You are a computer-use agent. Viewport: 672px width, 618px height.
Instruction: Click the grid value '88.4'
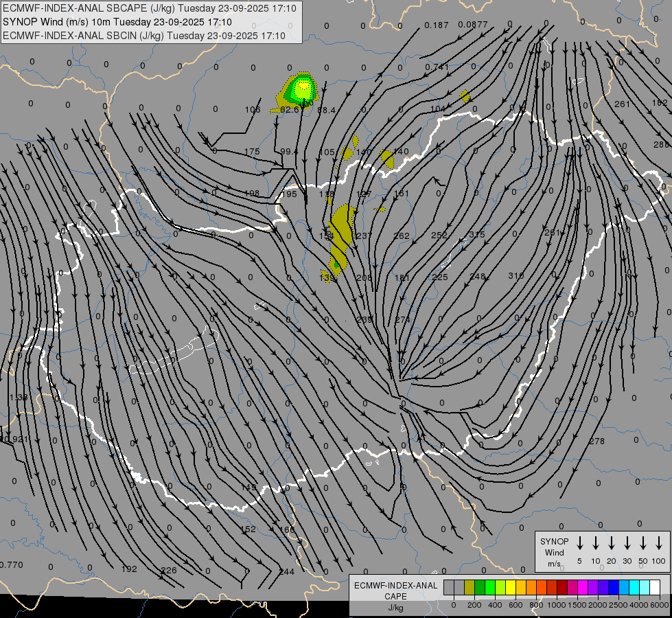pyautogui.click(x=326, y=111)
